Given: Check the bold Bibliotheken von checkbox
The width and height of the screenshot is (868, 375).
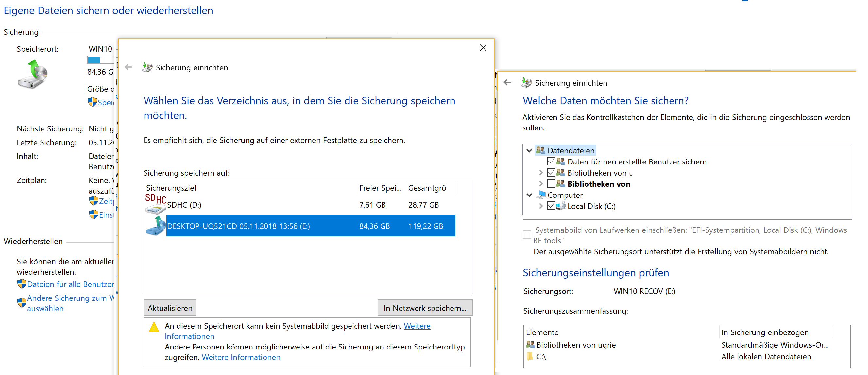Looking at the screenshot, I should (551, 184).
